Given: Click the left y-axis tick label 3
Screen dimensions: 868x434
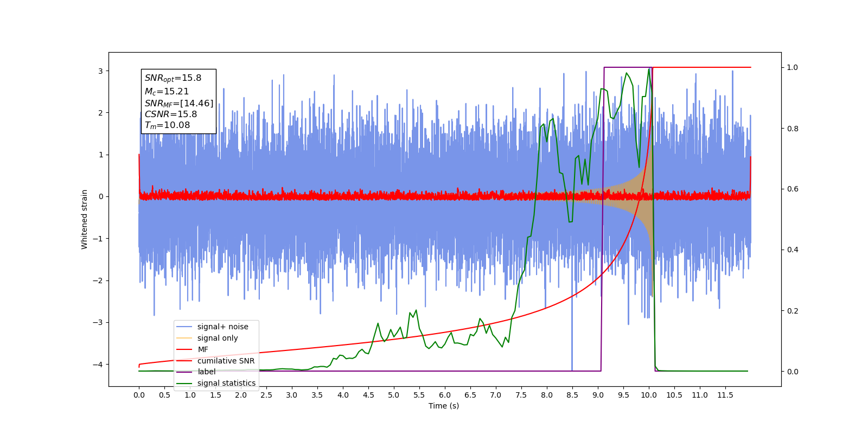Looking at the screenshot, I should point(100,71).
